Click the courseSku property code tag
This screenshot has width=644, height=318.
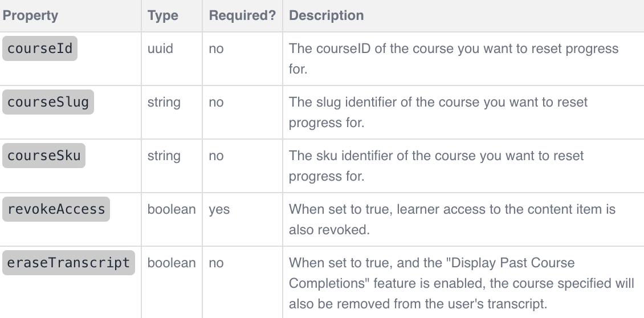44,156
